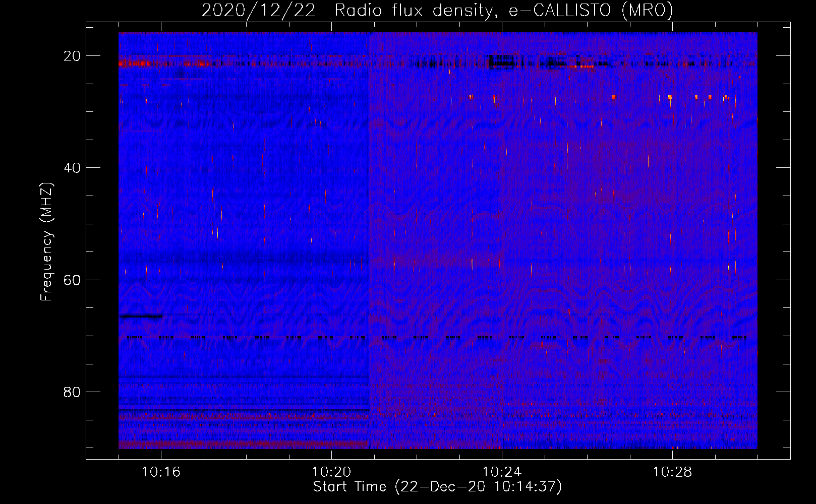
Task: Click the '10:16' time tick label
Action: coord(161,472)
